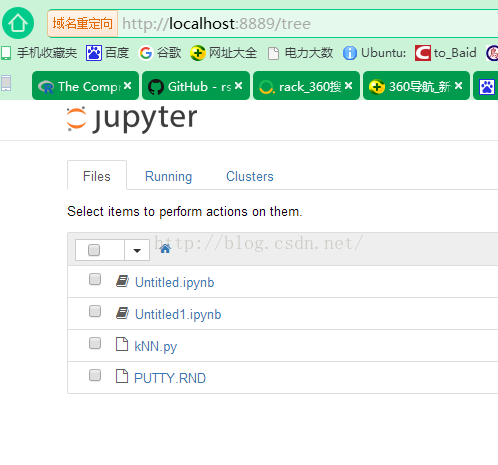
Task: Open the mobile favorites bookmark icon
Action: (6, 53)
